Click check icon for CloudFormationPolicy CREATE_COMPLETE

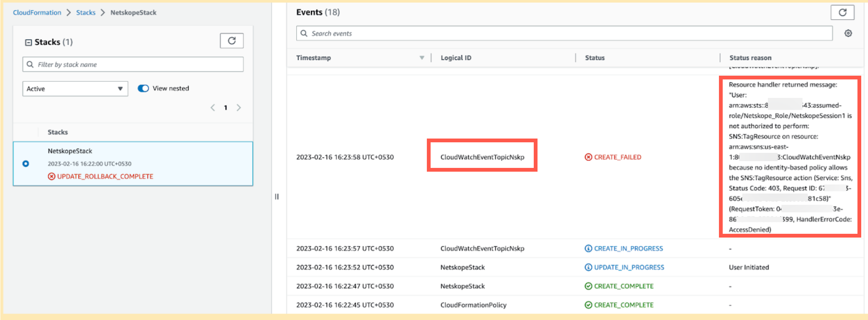coord(588,305)
